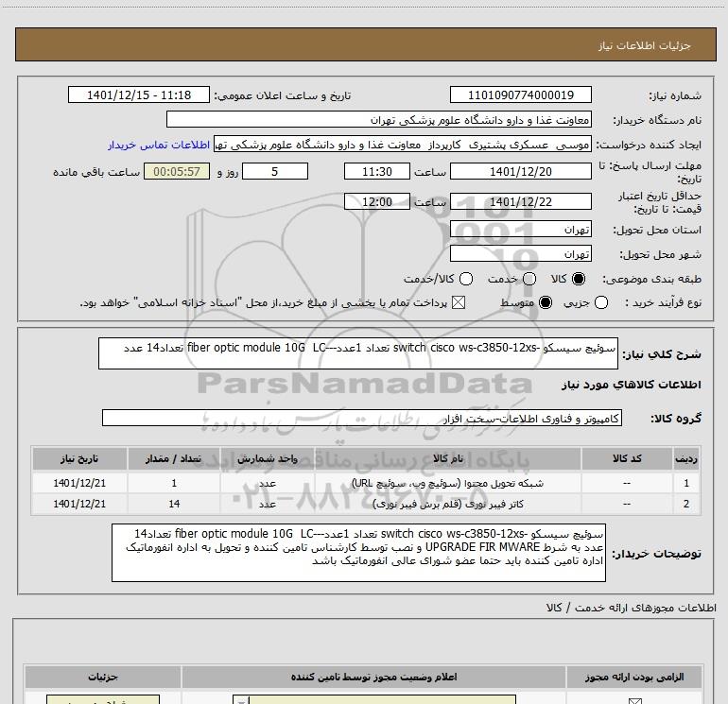Click the need number field 1101090774000019
The width and height of the screenshot is (728, 704).
[520, 94]
